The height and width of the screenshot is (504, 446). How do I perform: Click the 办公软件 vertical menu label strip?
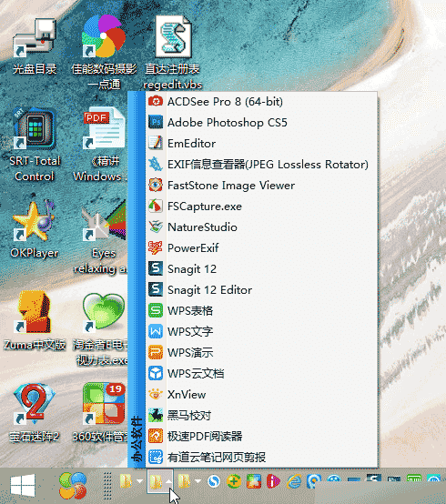(137, 279)
